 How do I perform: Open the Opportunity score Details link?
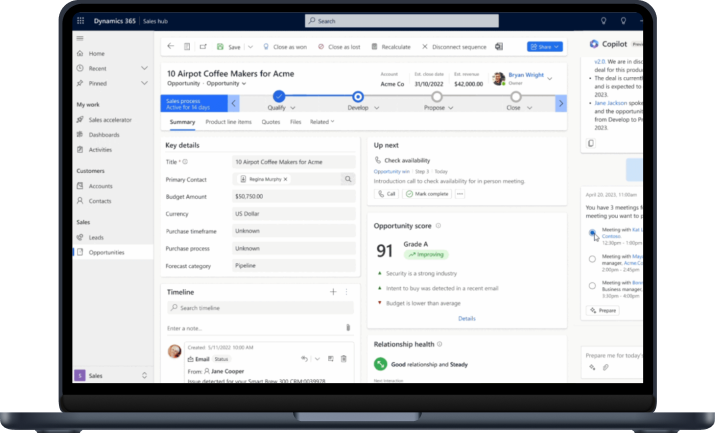coord(466,319)
